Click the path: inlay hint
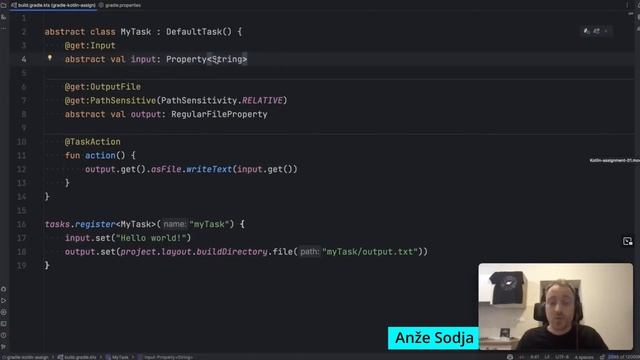Image resolution: width=640 pixels, height=360 pixels. pos(309,252)
